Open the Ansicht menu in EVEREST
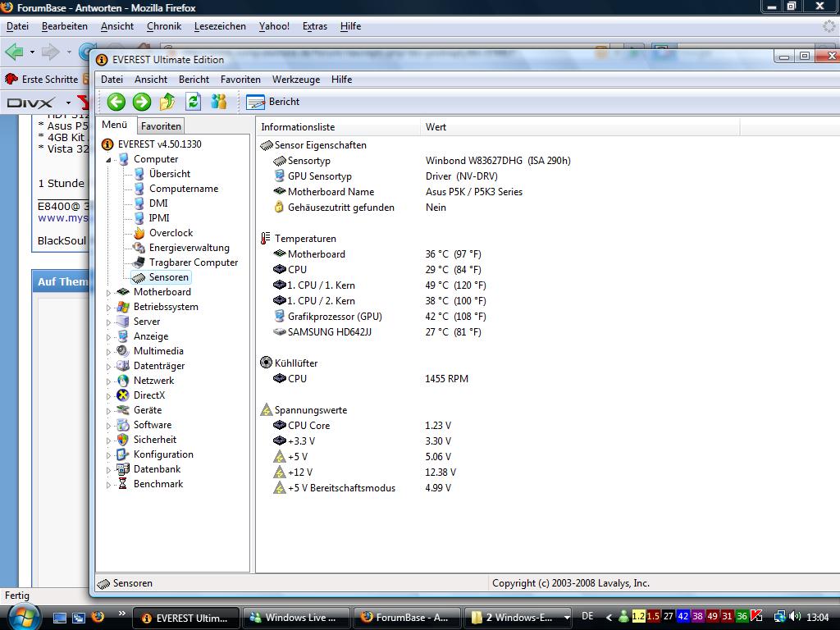This screenshot has width=840, height=630. pos(151,80)
